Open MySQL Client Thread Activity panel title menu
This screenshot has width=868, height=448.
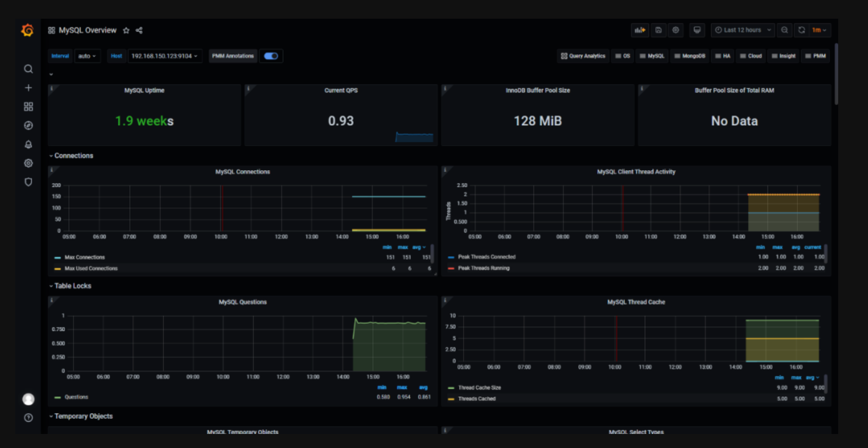pyautogui.click(x=636, y=172)
